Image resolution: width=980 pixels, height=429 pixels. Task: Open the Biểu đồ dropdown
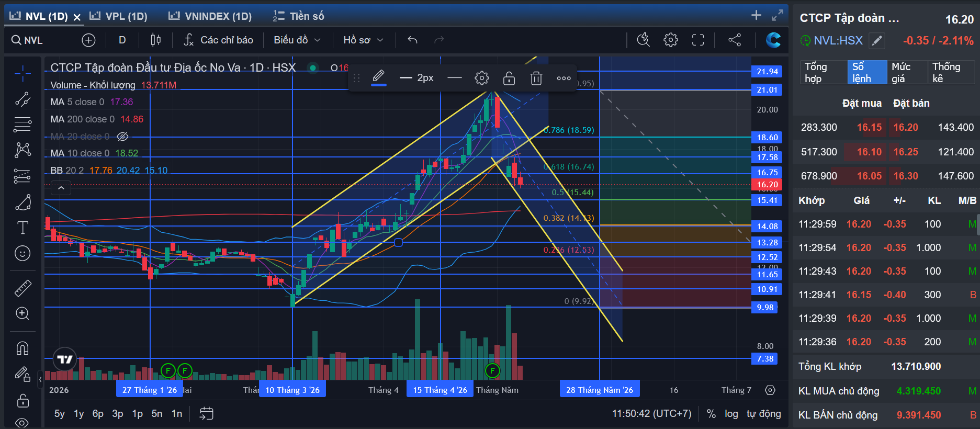(297, 40)
